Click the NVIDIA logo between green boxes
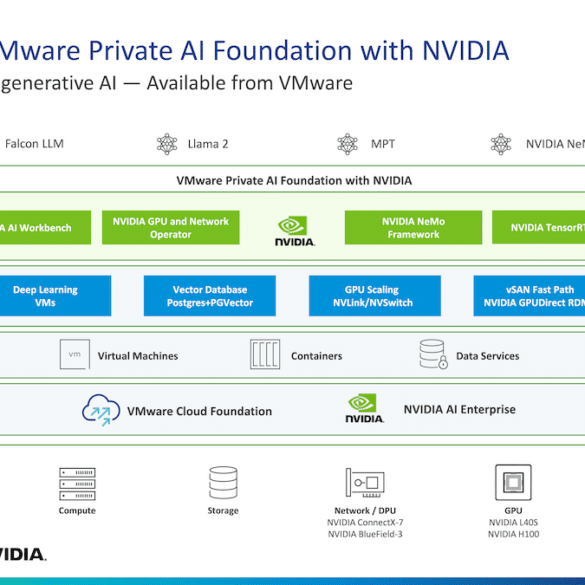This screenshot has height=585, width=585. coord(295,231)
